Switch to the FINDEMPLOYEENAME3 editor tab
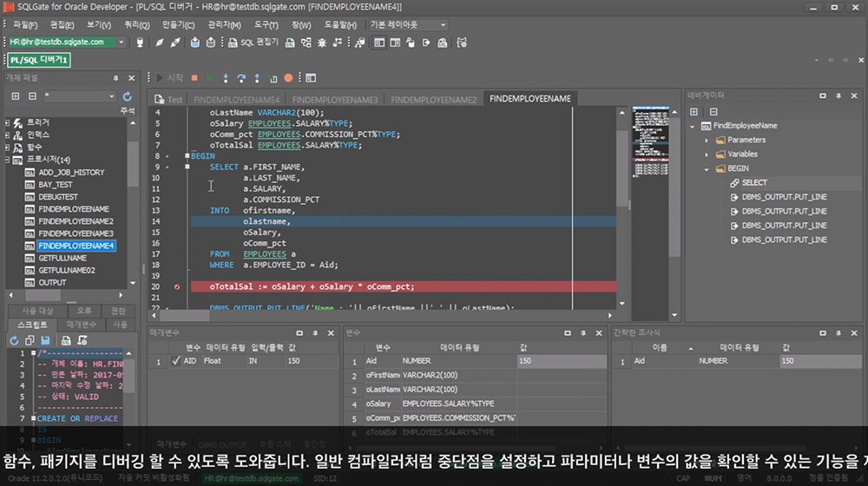This screenshot has height=486, width=868. point(335,100)
